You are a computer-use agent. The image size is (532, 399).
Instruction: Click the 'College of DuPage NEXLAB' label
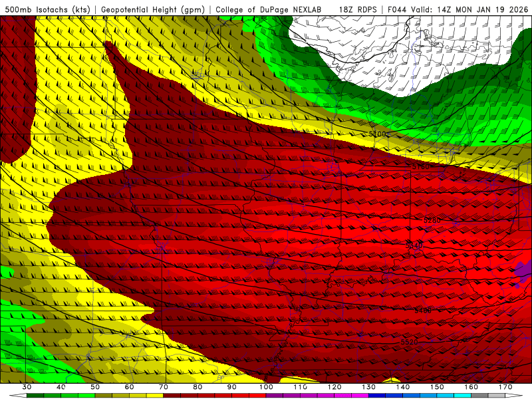coord(269,9)
